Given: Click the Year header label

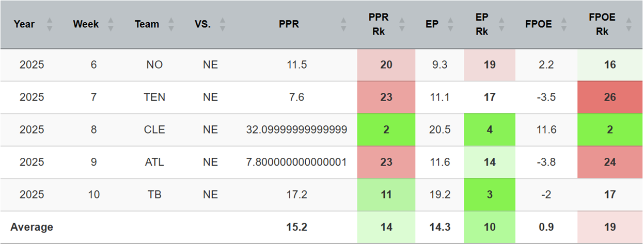Looking at the screenshot, I should [x=24, y=24].
